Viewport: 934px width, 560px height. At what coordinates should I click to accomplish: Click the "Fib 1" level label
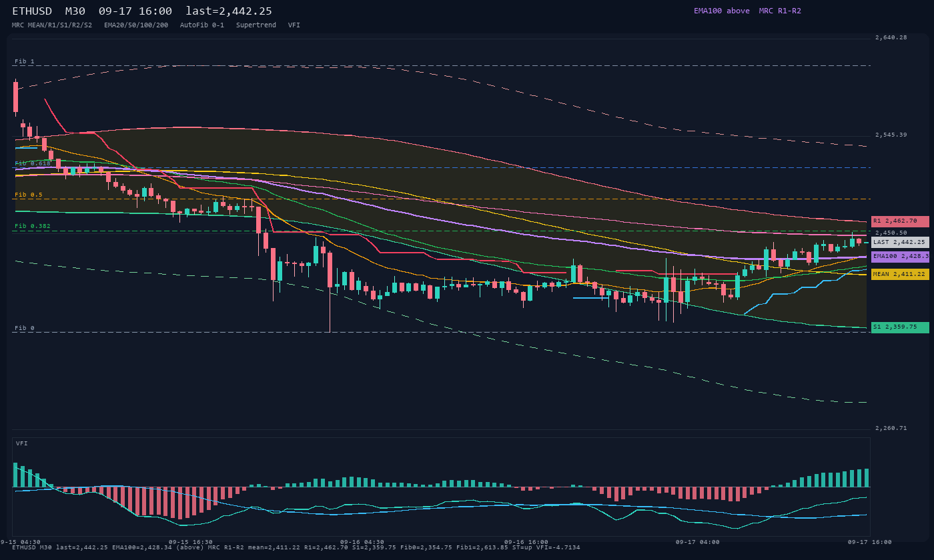[x=25, y=61]
